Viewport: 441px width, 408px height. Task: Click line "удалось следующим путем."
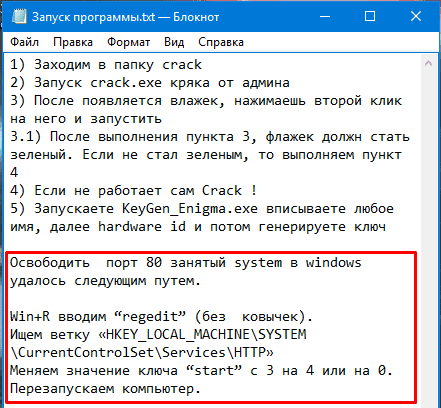coord(105,281)
